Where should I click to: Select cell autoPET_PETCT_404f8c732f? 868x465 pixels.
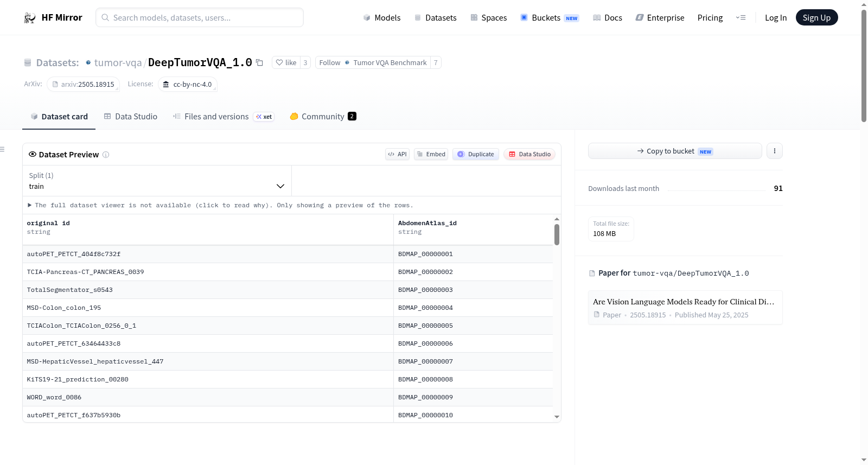click(208, 254)
